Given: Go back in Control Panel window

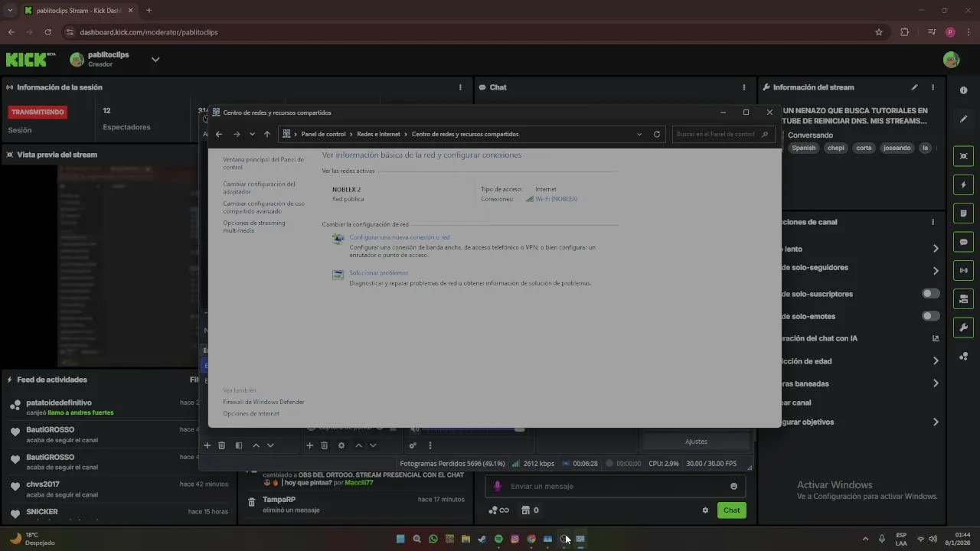Looking at the screenshot, I should 219,134.
